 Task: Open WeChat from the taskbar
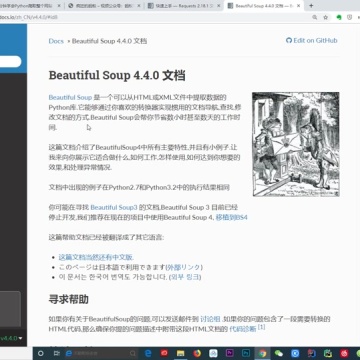[279, 353]
